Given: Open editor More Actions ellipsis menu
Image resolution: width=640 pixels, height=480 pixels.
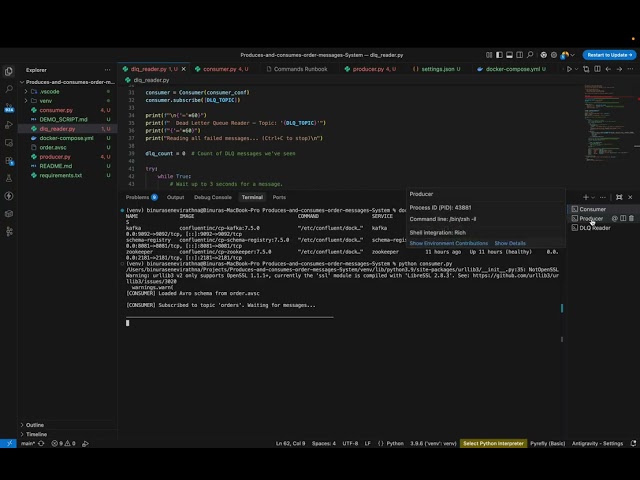Looking at the screenshot, I should point(630,69).
